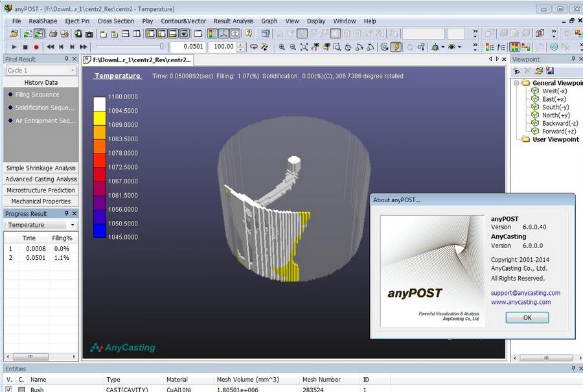
Task: Start animation with the Play button
Action: 14,47
